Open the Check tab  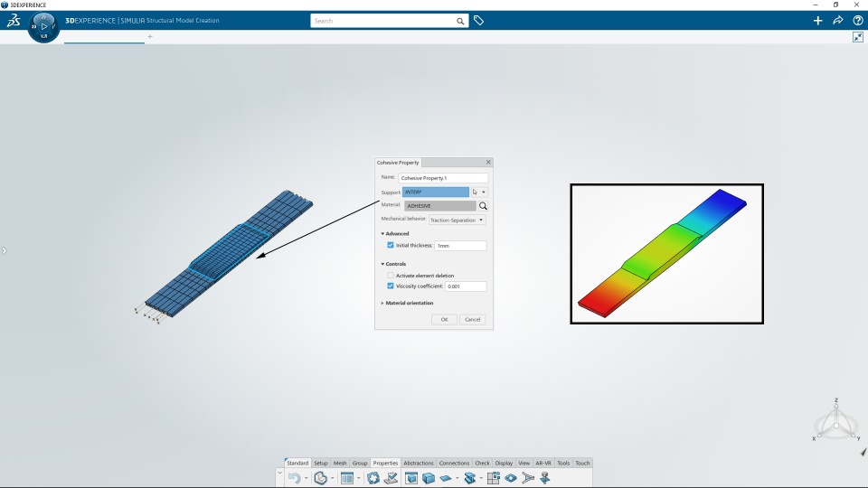[482, 463]
